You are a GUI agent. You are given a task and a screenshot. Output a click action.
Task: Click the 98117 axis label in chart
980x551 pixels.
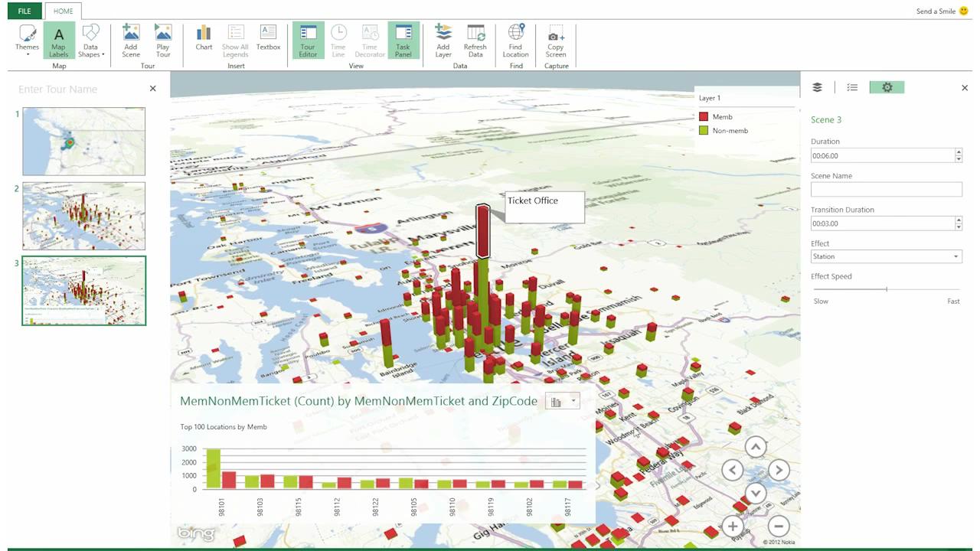(567, 506)
